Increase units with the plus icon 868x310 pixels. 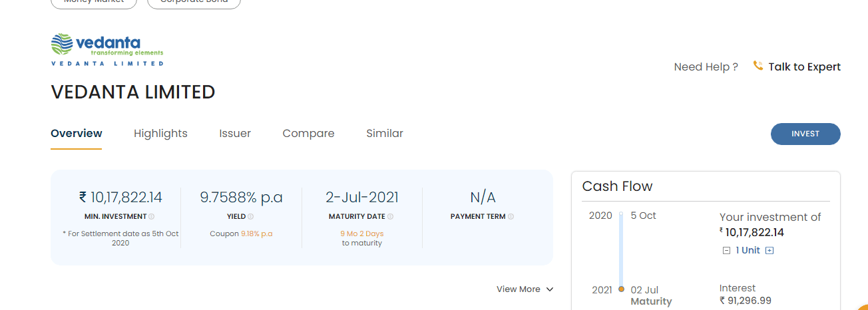(769, 251)
